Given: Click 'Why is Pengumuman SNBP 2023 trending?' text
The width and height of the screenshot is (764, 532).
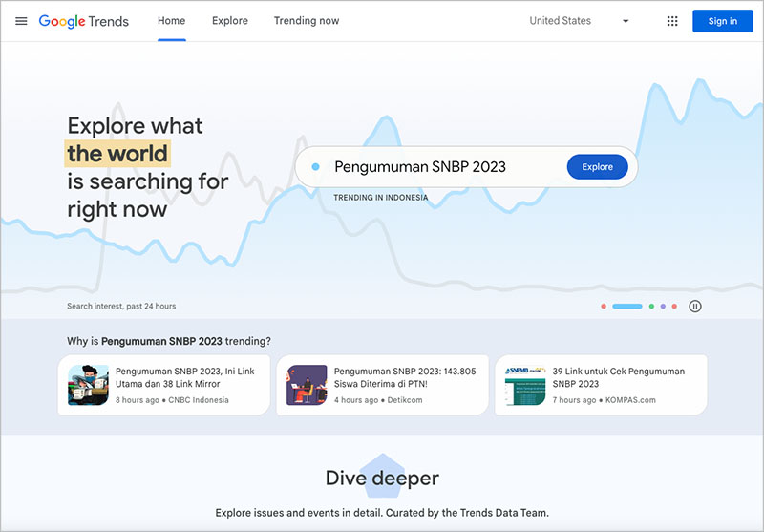Looking at the screenshot, I should [169, 341].
